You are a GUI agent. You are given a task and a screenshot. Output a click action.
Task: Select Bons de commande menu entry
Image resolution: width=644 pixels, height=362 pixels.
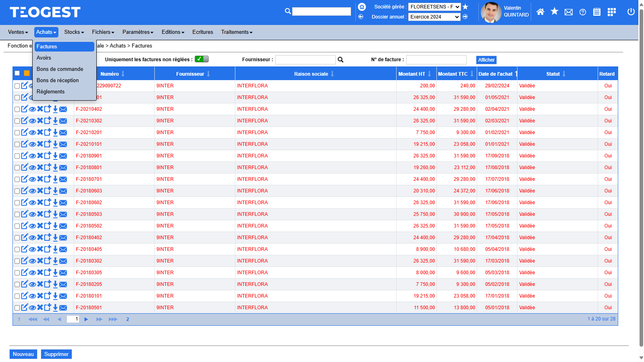60,69
